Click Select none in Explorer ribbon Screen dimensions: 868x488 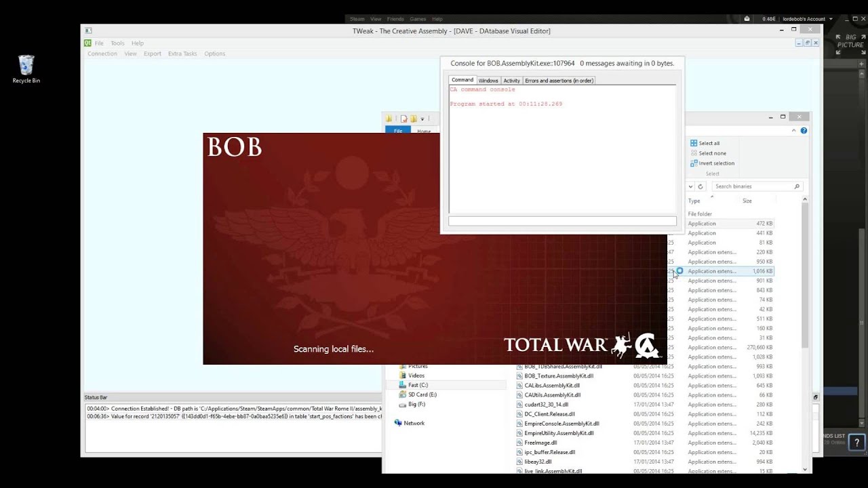(707, 153)
